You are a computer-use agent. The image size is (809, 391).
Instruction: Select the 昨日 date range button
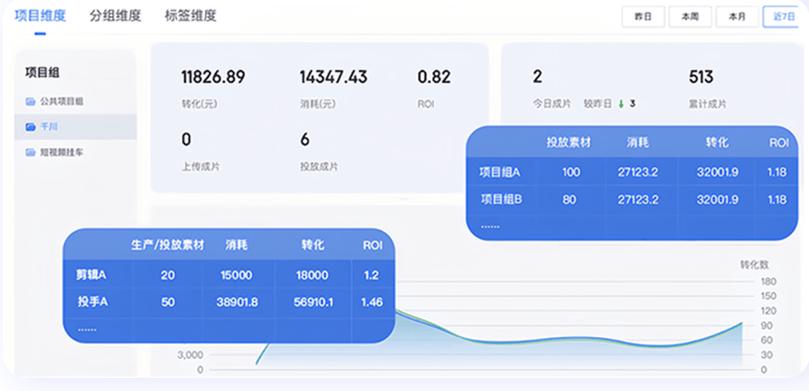643,17
